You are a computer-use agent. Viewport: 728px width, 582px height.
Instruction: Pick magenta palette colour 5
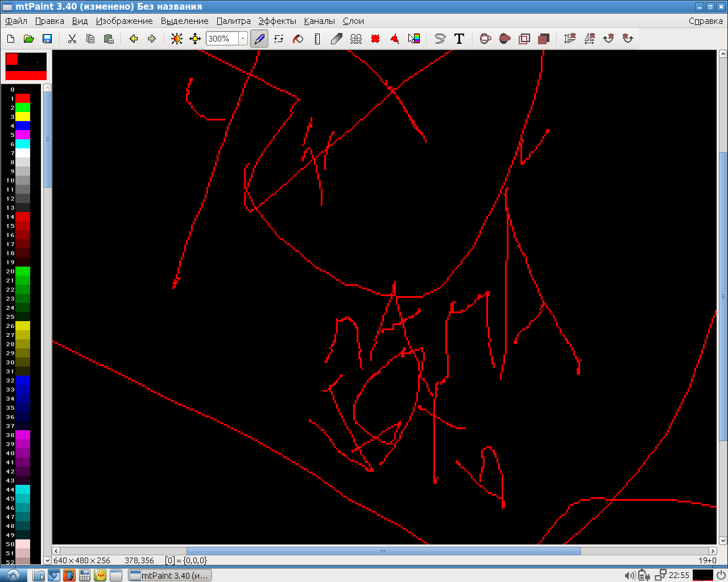pyautogui.click(x=23, y=135)
